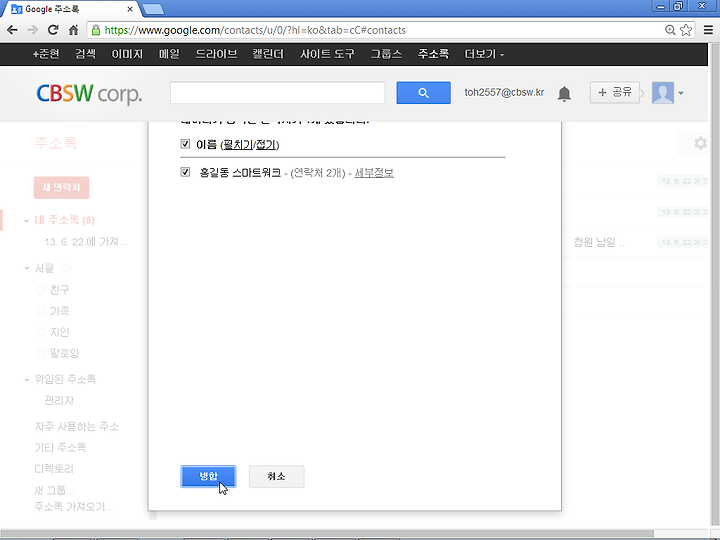Image resolution: width=720 pixels, height=540 pixels.
Task: Click 새 그룹... in the sidebar
Action: click(x=54, y=490)
